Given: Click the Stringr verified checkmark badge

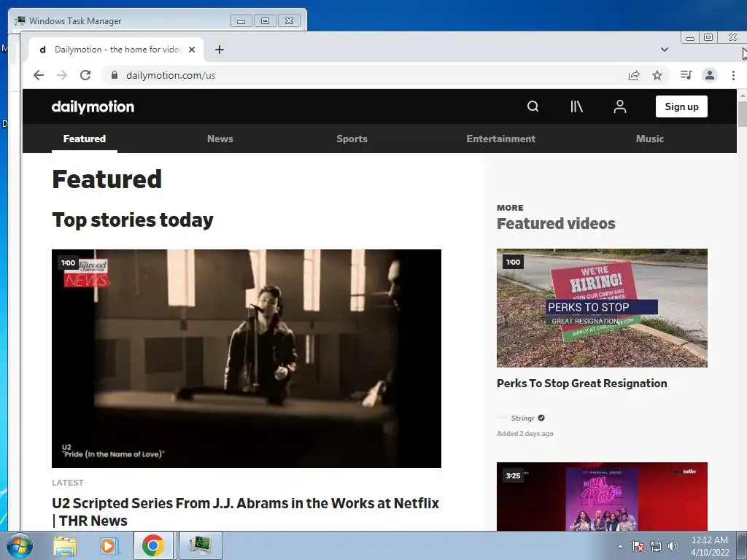Looking at the screenshot, I should point(541,418).
